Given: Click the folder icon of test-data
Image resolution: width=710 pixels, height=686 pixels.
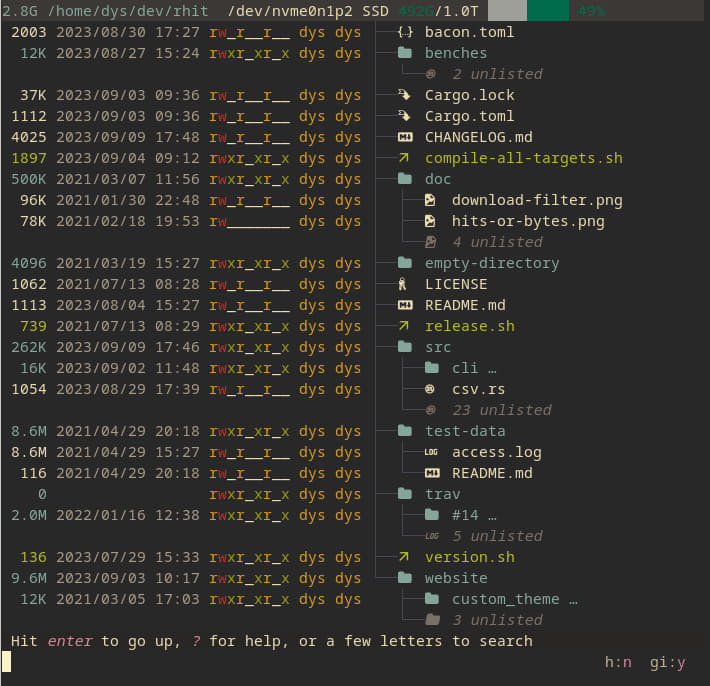Looking at the screenshot, I should tap(405, 431).
